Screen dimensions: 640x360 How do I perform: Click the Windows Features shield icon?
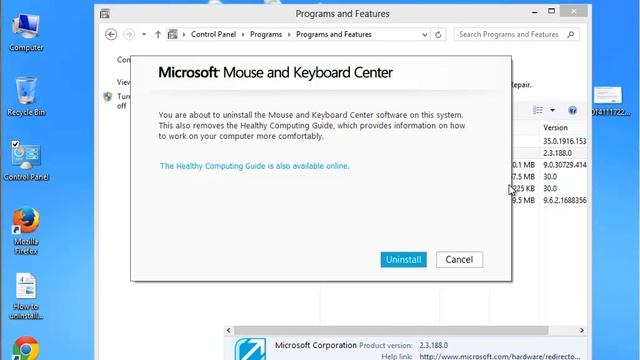pyautogui.click(x=108, y=97)
